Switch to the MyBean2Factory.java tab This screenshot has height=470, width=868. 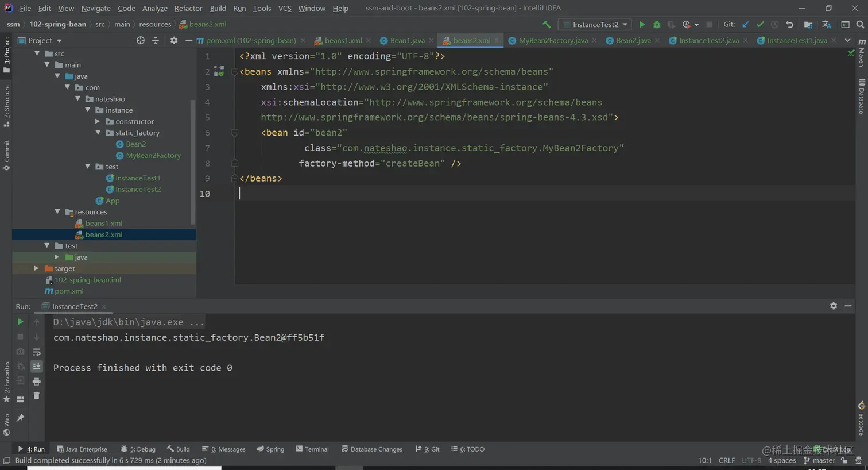pyautogui.click(x=553, y=40)
